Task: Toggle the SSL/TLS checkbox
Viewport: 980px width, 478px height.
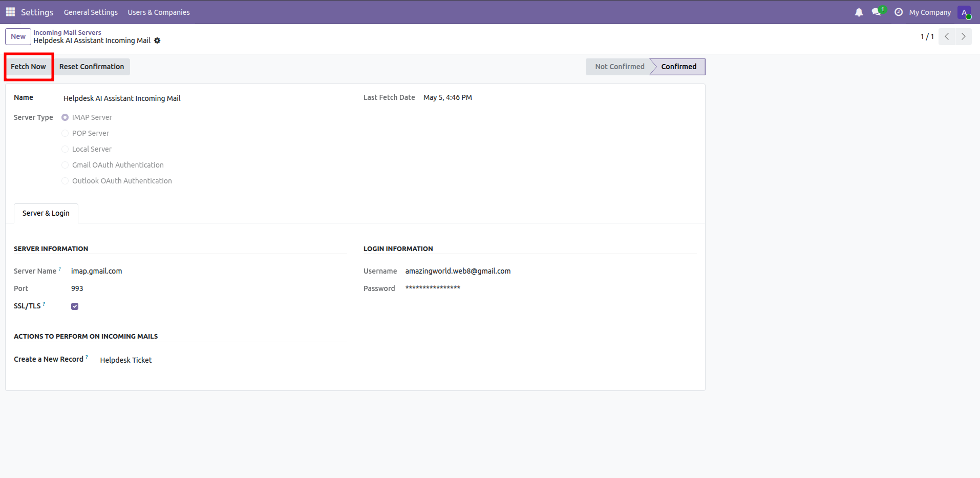Action: (75, 306)
